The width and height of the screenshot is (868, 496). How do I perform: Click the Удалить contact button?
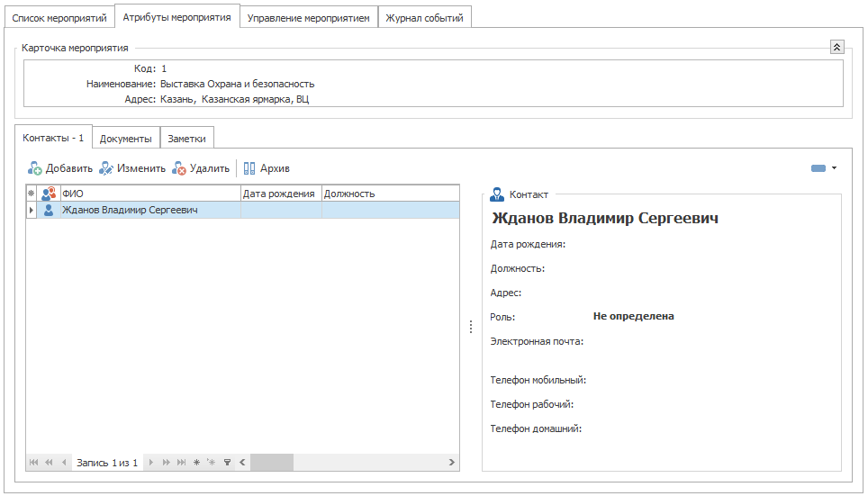click(201, 168)
